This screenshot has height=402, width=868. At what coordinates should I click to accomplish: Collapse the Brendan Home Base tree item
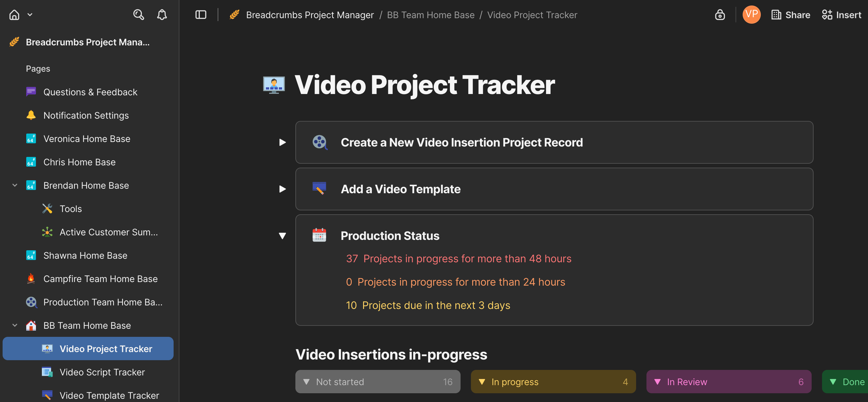pos(15,185)
